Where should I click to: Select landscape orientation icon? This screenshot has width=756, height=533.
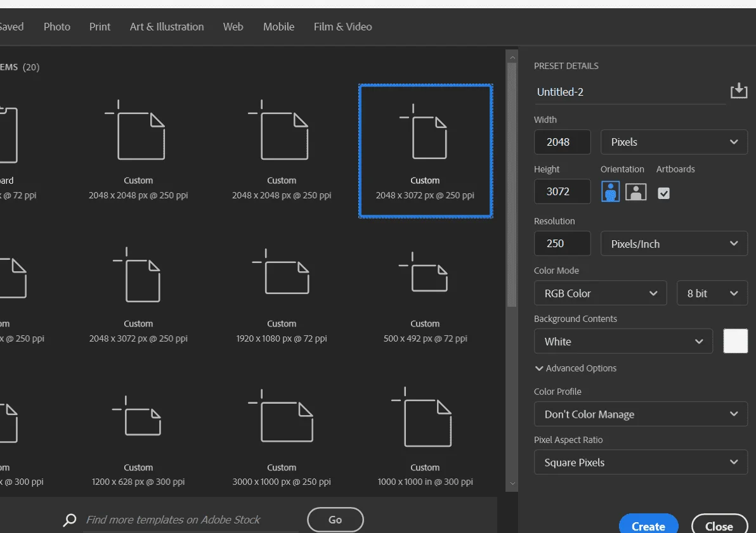pyautogui.click(x=636, y=192)
